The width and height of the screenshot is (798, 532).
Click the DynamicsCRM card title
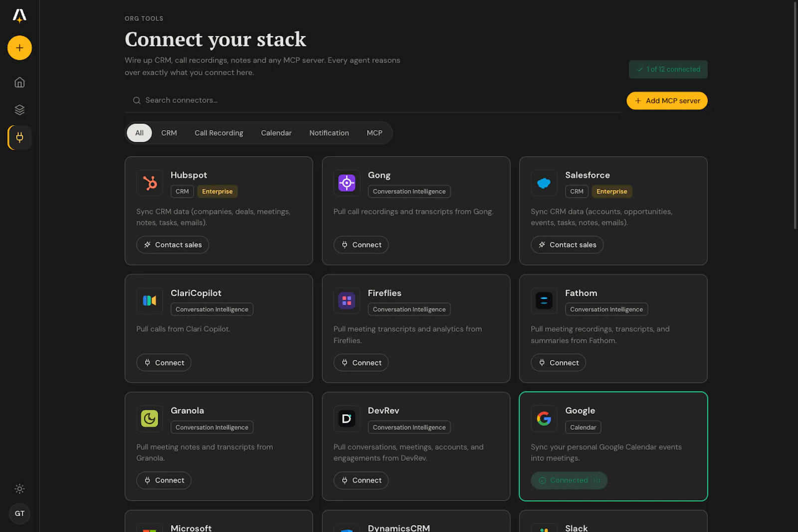click(x=399, y=528)
